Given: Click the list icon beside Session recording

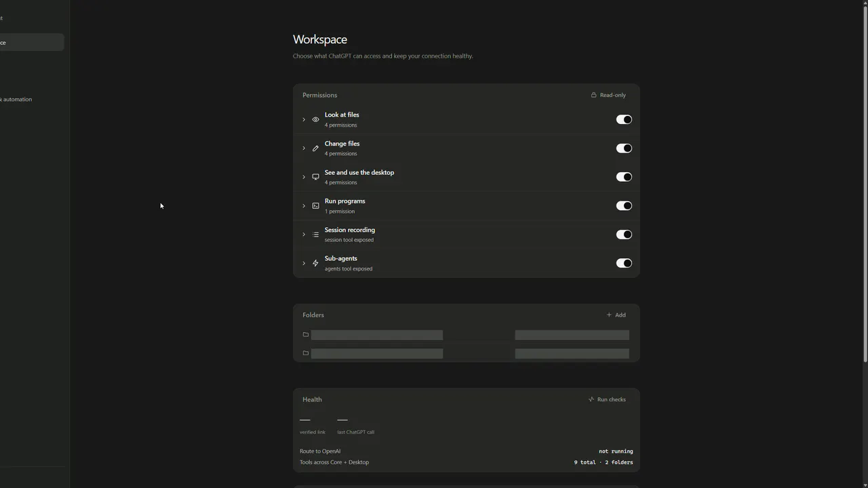Looking at the screenshot, I should pyautogui.click(x=315, y=235).
